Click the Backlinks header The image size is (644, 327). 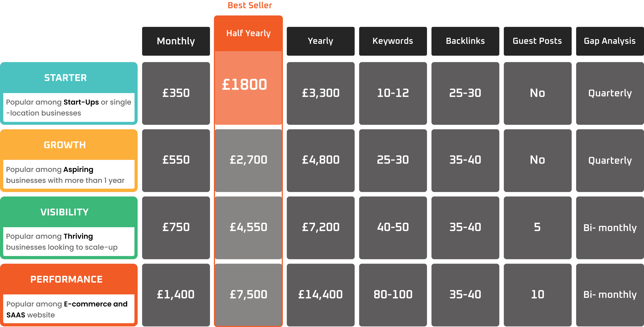click(x=465, y=41)
